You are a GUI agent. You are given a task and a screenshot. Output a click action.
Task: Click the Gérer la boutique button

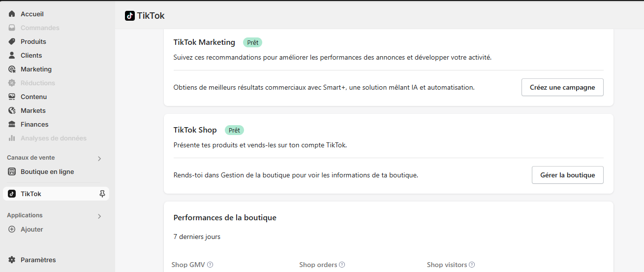[x=567, y=175]
